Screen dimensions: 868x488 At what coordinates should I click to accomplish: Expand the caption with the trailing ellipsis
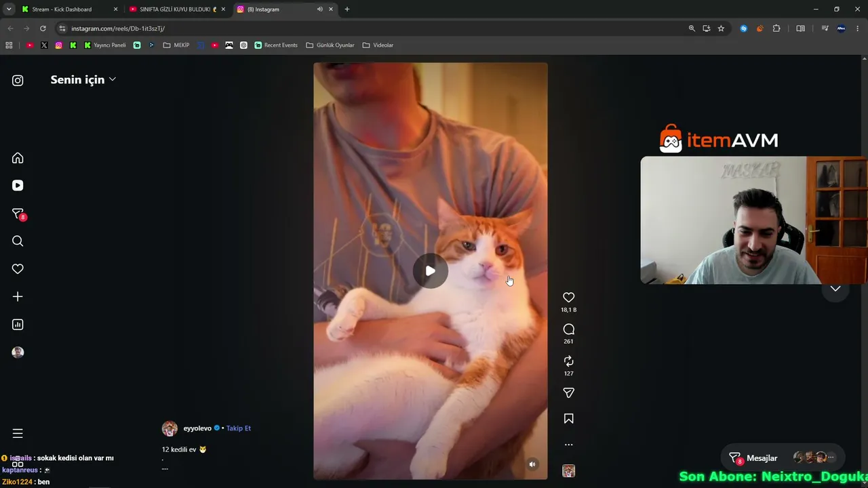coord(165,468)
